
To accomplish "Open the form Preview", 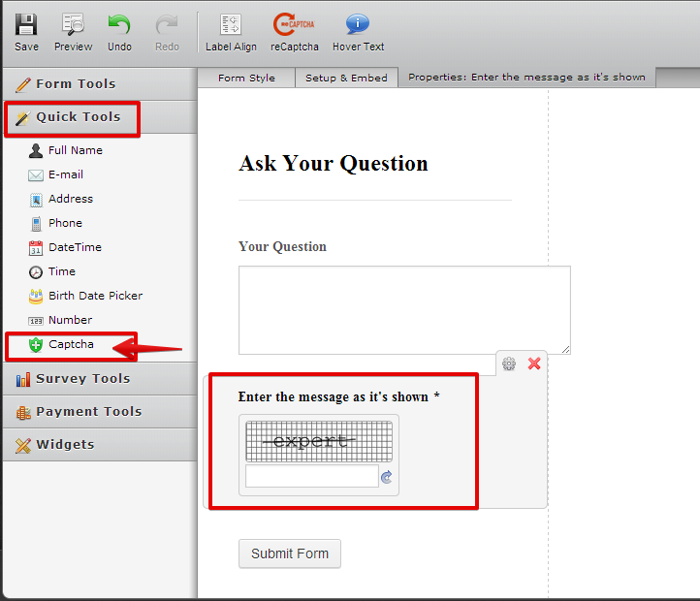I will (73, 31).
